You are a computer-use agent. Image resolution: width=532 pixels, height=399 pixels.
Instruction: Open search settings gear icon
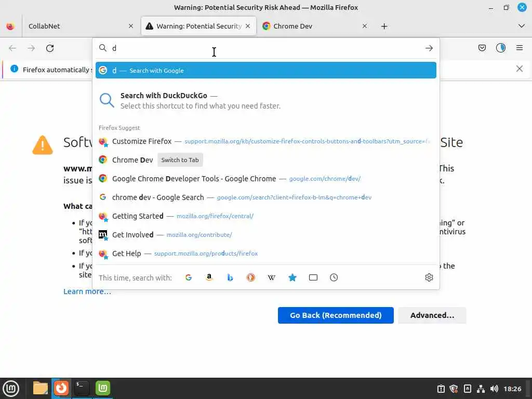click(x=429, y=277)
